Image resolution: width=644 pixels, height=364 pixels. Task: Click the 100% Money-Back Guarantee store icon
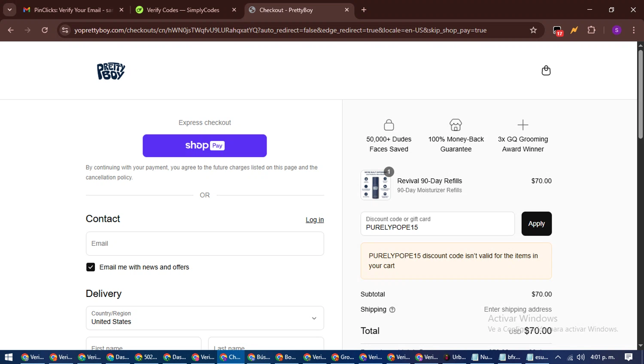tap(456, 125)
